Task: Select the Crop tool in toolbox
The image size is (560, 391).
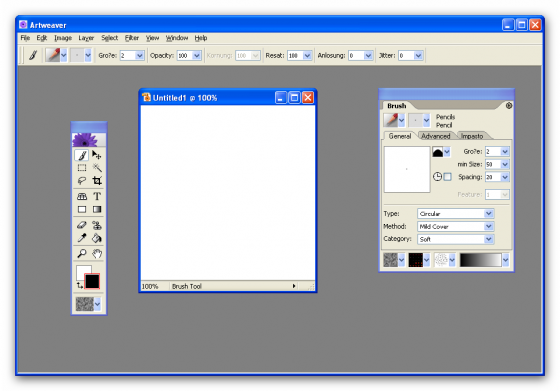Action: click(x=97, y=181)
